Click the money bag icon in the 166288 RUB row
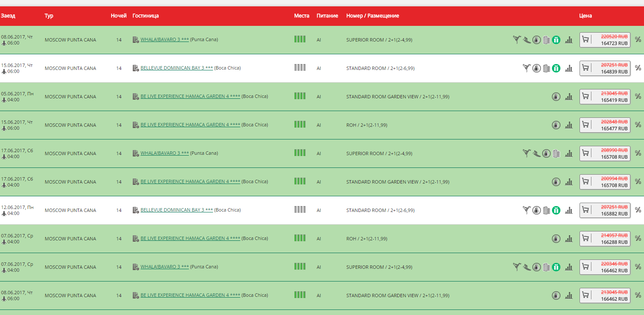The image size is (644, 315). (x=556, y=239)
